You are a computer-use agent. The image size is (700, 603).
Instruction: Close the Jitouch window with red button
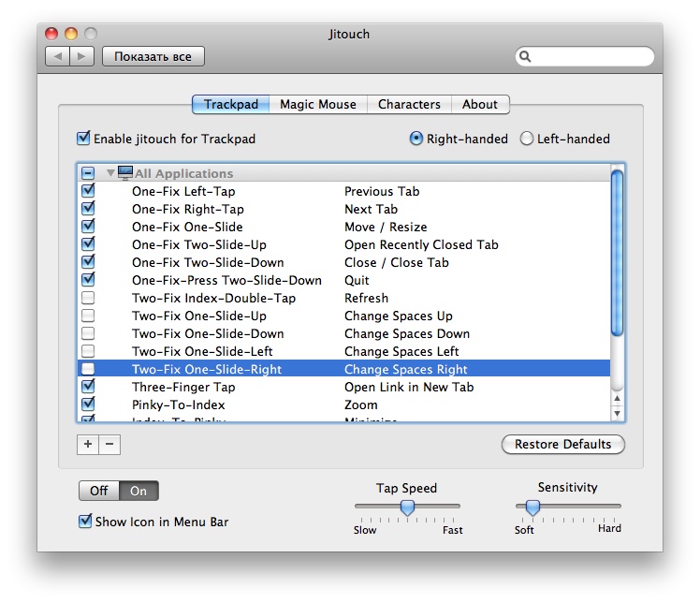[x=51, y=34]
